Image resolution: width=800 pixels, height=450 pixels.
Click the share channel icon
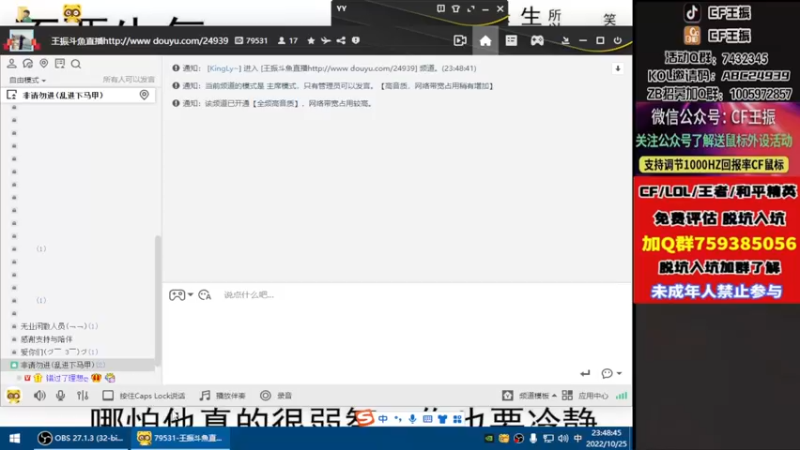[x=341, y=40]
